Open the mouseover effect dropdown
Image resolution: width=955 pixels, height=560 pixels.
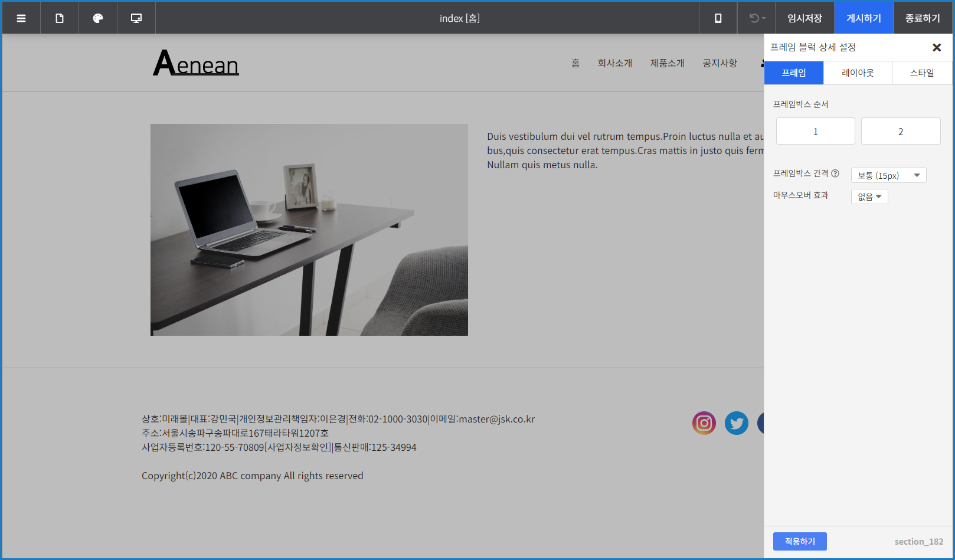point(869,197)
